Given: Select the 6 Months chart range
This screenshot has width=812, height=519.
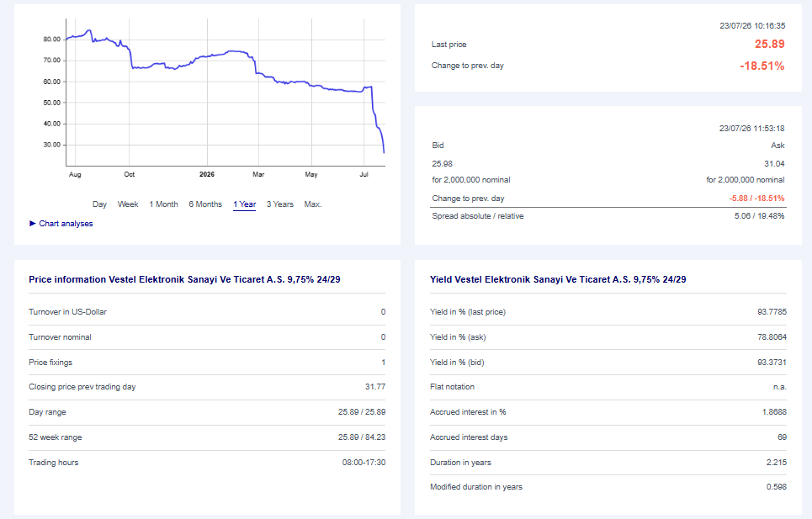Looking at the screenshot, I should (x=205, y=204).
